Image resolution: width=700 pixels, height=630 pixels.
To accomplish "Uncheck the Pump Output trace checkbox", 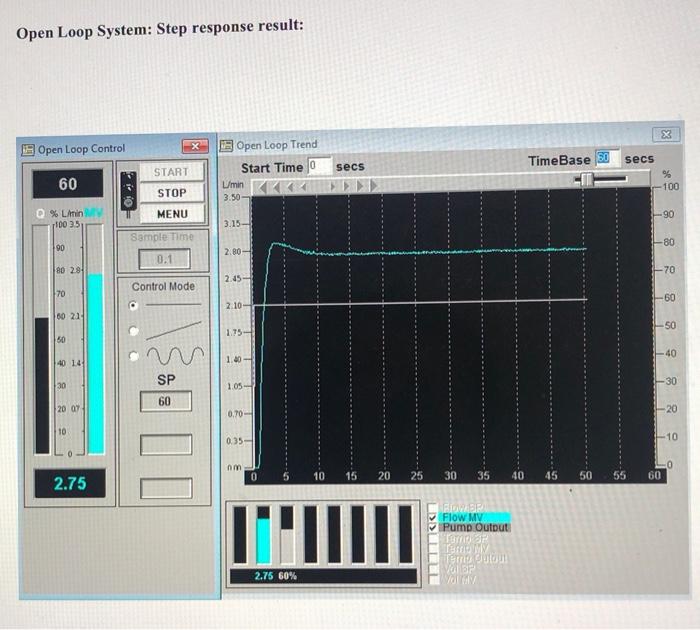I will [x=433, y=528].
